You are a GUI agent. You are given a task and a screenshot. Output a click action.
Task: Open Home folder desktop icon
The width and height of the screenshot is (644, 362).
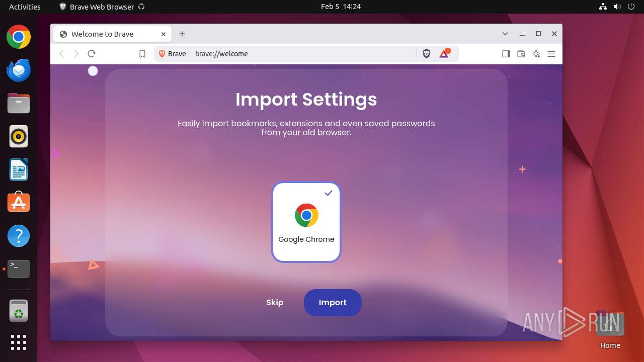point(610,330)
